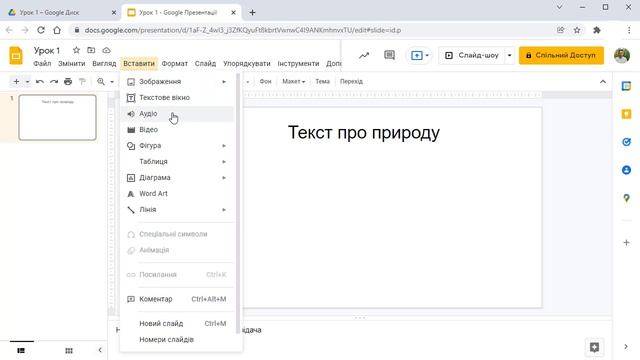Switch to filmstrip view
Screen dimensions: 640x360
[21, 350]
